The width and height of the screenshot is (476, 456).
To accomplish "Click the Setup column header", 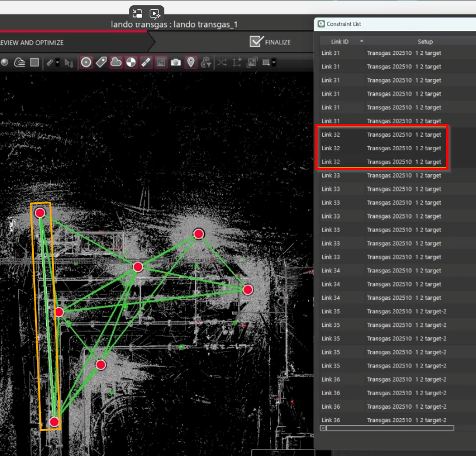I will tap(425, 42).
